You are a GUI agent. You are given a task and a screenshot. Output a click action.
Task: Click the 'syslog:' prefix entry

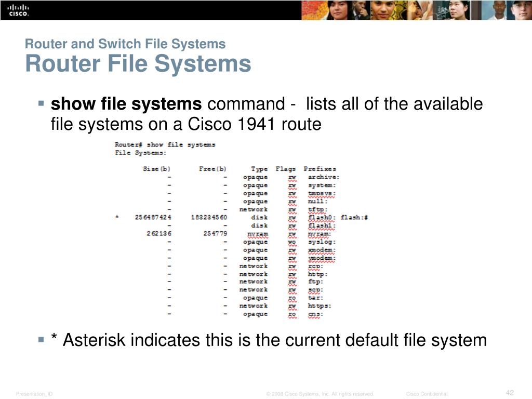322,242
